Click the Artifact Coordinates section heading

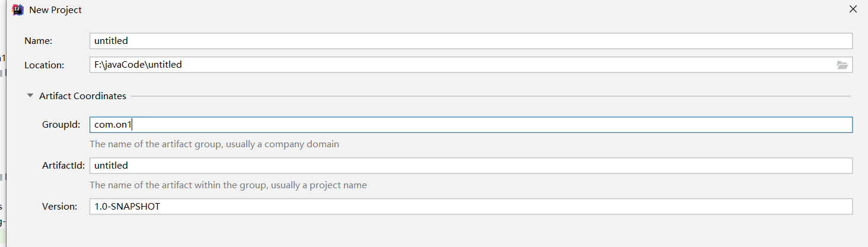point(82,96)
